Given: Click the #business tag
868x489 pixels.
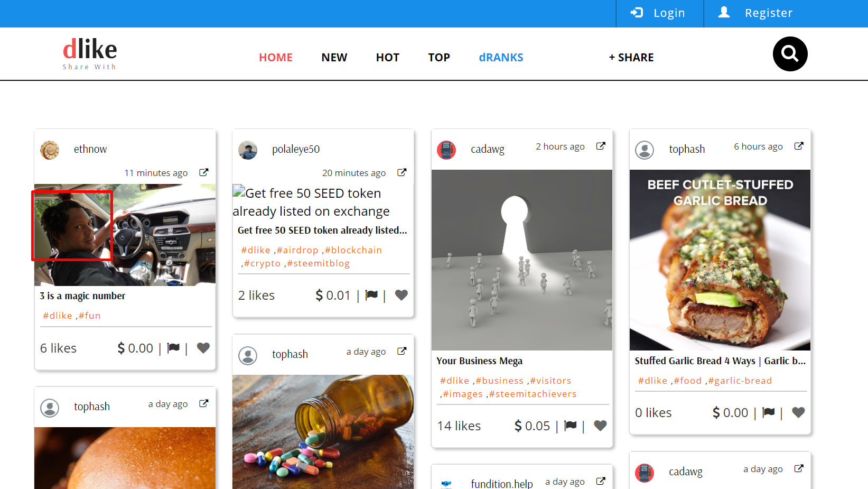Looking at the screenshot, I should click(499, 381).
